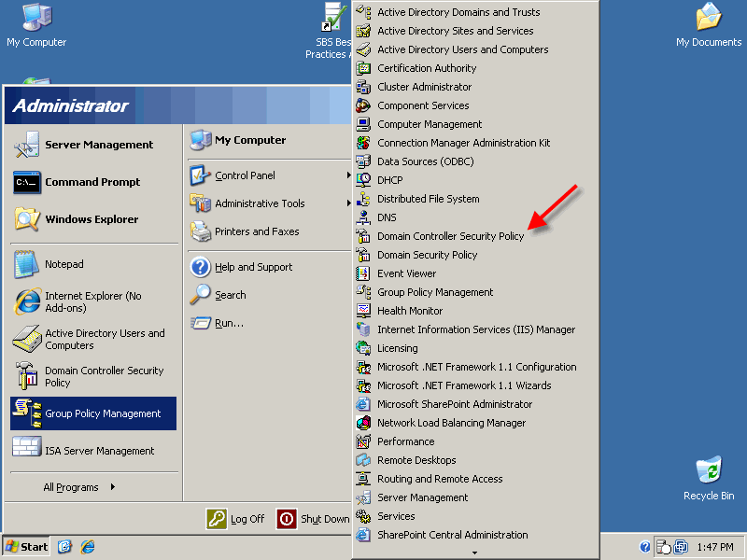The image size is (747, 560).
Task: Click the Log Off button
Action: [236, 519]
